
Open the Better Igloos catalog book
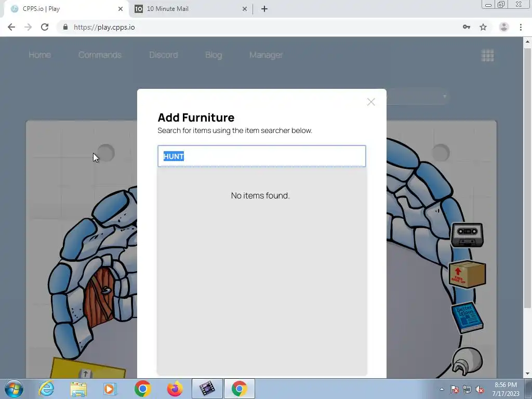pyautogui.click(x=468, y=317)
